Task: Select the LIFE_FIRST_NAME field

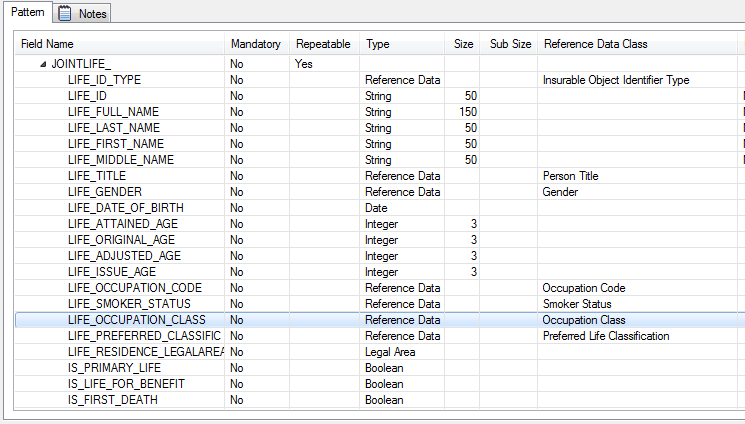Action: (x=115, y=144)
